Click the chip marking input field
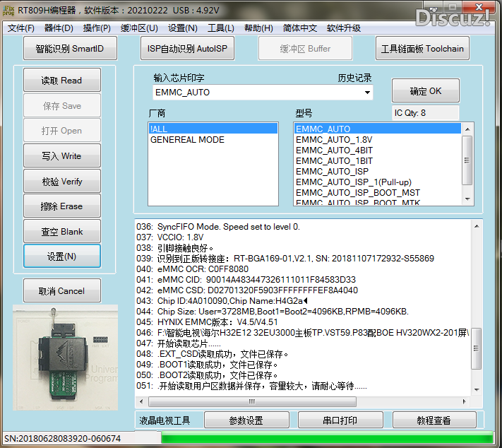Viewport: 502px width, 448px height. point(254,93)
